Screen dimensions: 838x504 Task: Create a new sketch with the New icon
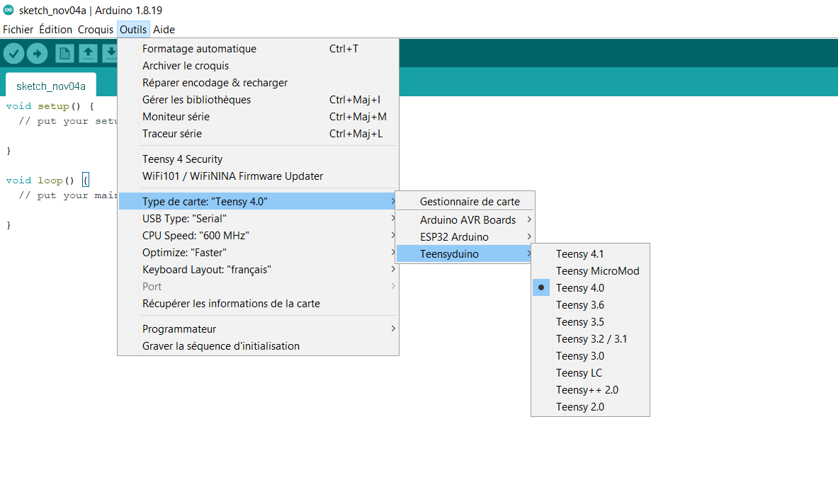(64, 53)
